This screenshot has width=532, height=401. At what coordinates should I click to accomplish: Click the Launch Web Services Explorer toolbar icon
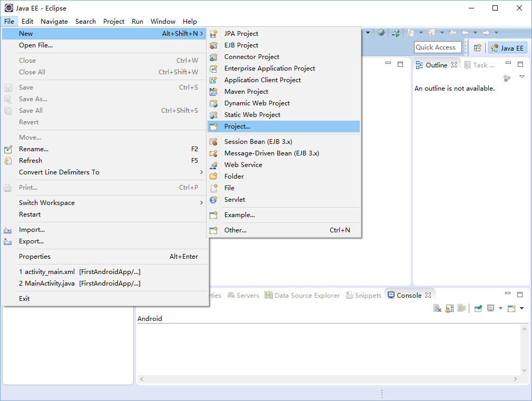coord(396,33)
